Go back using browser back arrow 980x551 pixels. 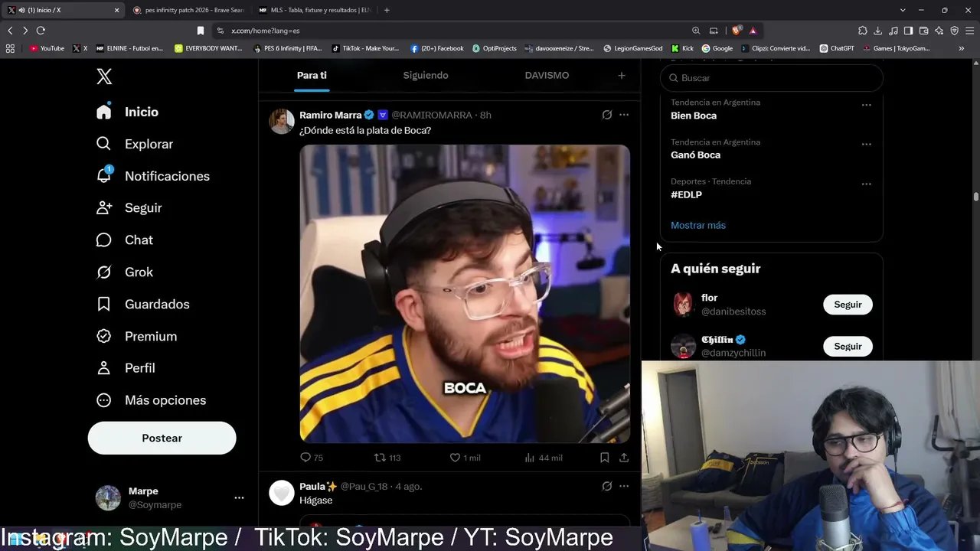pos(10,31)
